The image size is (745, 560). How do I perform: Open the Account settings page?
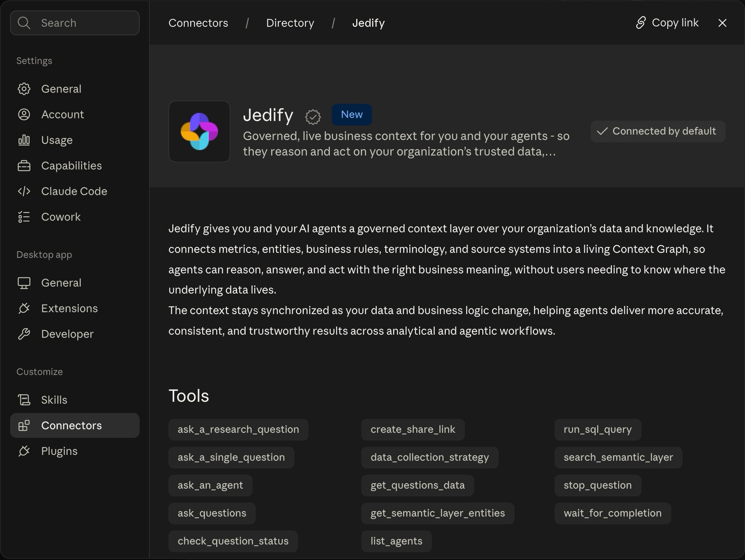75,114
